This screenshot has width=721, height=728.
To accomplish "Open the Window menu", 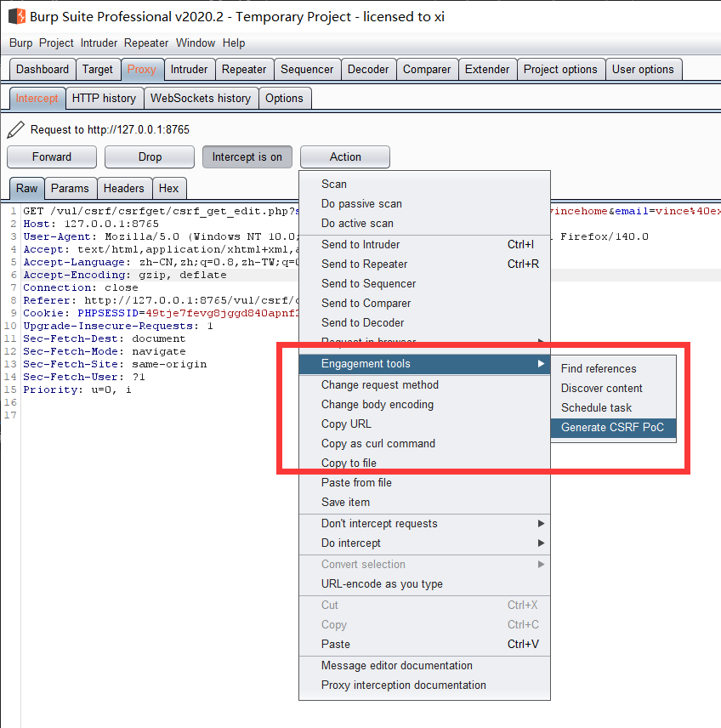I will 196,43.
